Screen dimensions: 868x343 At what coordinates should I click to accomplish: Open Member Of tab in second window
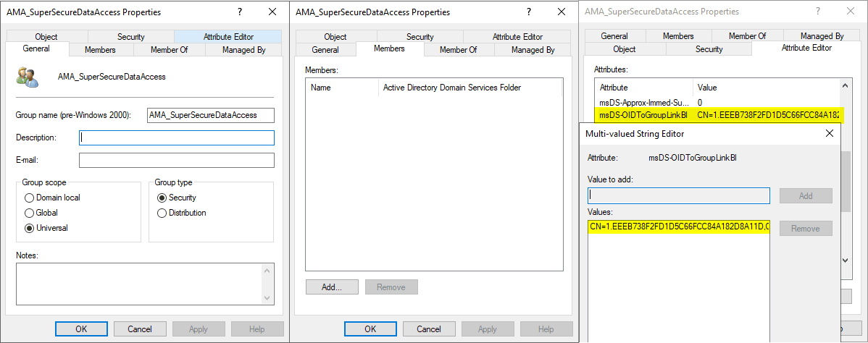pyautogui.click(x=459, y=50)
